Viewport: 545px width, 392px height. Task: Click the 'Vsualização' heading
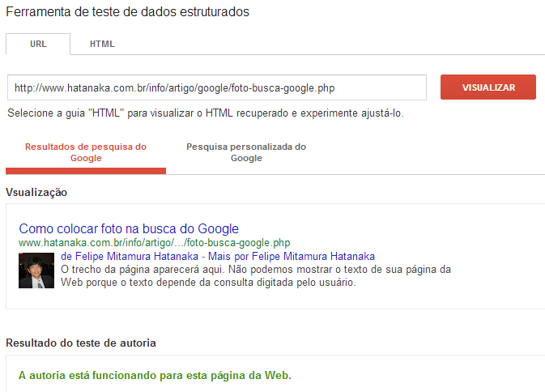pos(36,193)
